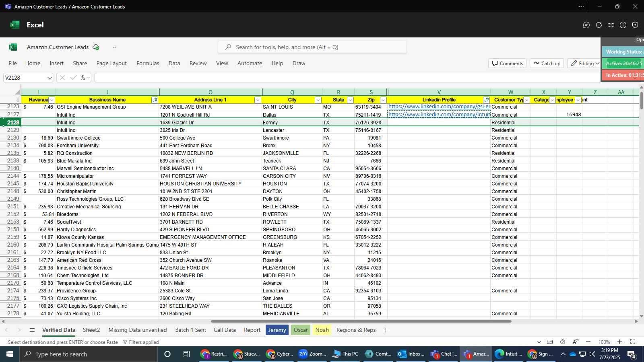644x362 pixels.
Task: Open Windows Start menu
Action: (x=10, y=354)
